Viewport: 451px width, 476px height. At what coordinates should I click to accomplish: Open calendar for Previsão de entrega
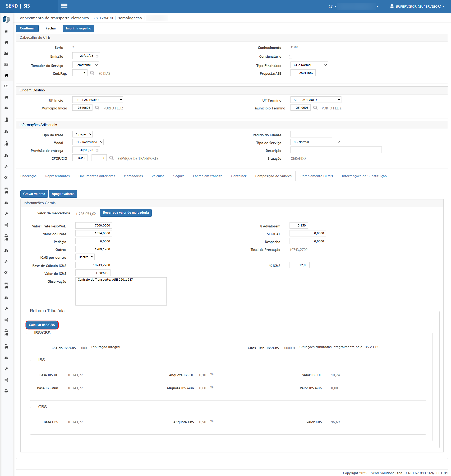pos(97,151)
